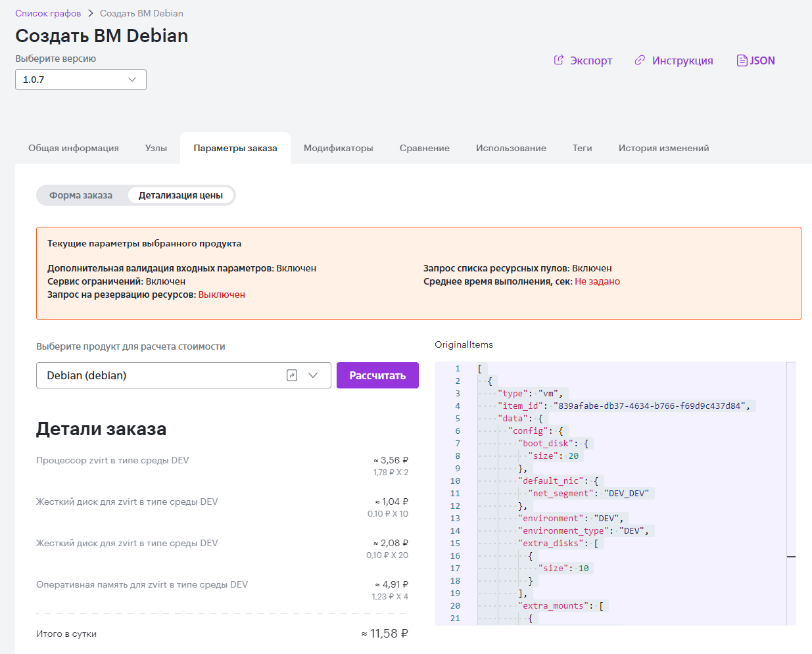Open the Debian (debian) product dropdown arrow
Screen dimensions: 812x654
[x=313, y=375]
